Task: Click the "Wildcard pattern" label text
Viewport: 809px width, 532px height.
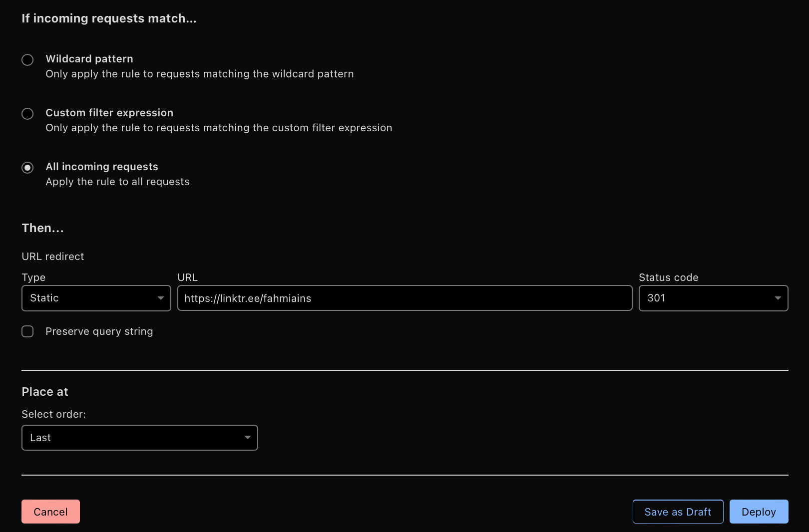Action: pos(89,59)
